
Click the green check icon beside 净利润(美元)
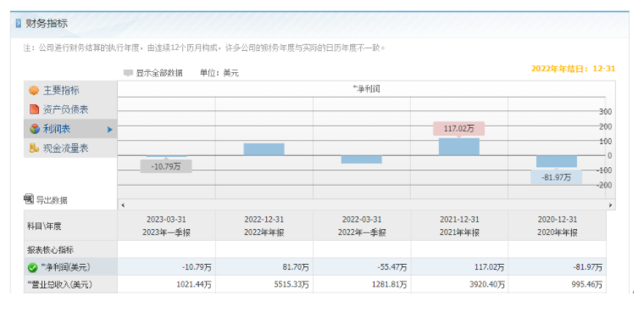32,268
